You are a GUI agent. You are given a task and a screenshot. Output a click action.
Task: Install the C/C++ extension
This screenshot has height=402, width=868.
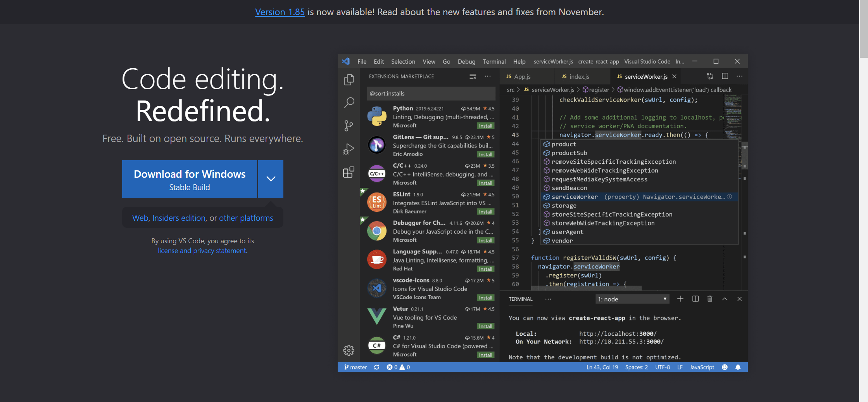[485, 183]
